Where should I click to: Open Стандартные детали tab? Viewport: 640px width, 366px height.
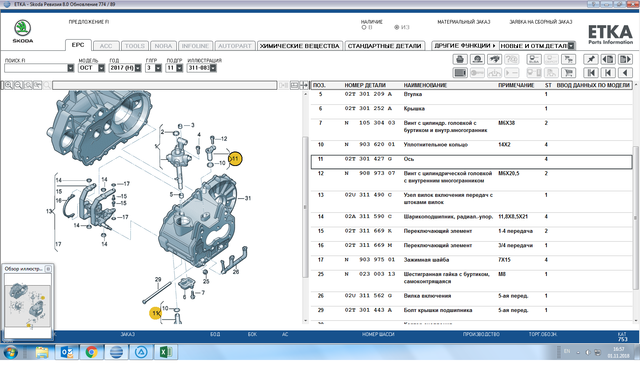point(384,46)
